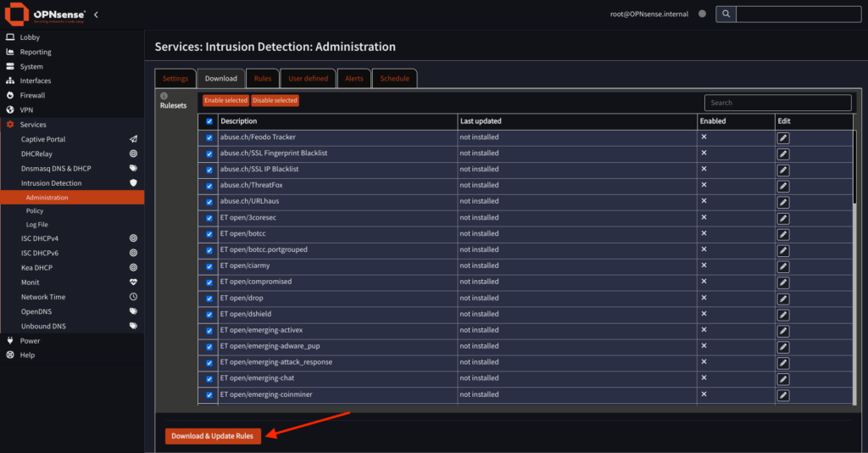
Task: Collapse sidebar with the chevron arrow
Action: (97, 14)
